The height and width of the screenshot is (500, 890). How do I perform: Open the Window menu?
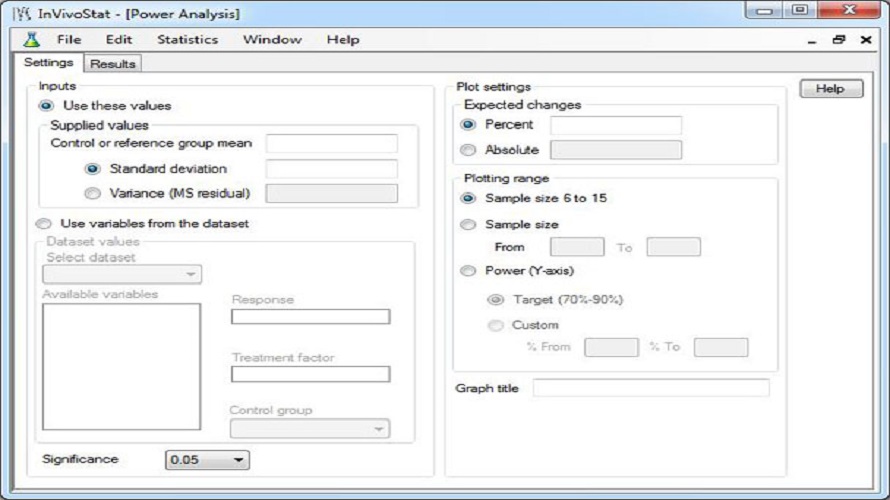[272, 40]
